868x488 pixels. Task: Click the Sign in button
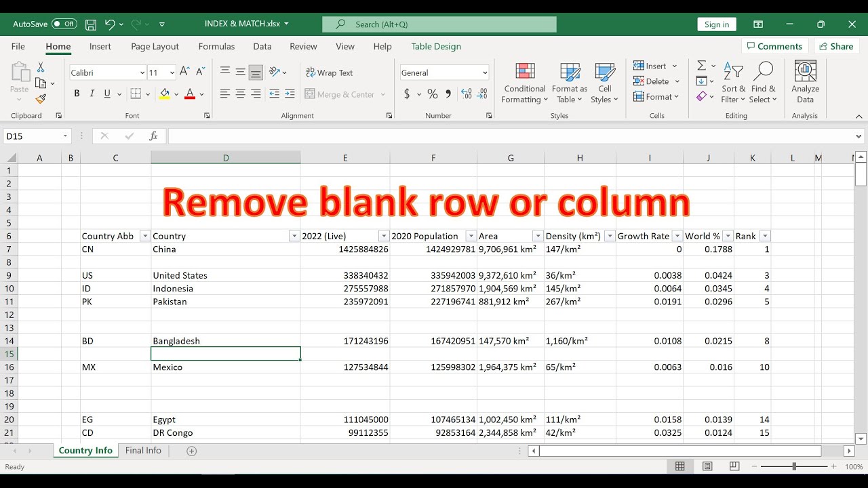coord(717,24)
